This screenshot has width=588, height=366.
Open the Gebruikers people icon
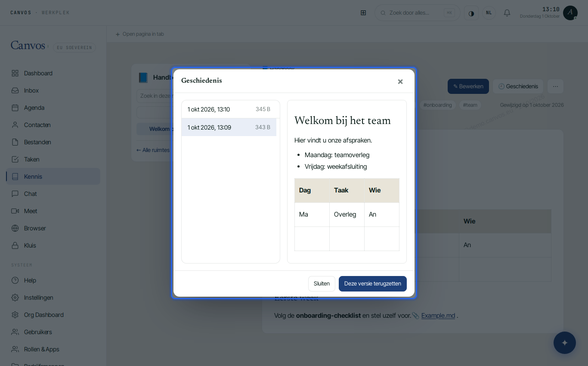[x=15, y=332]
